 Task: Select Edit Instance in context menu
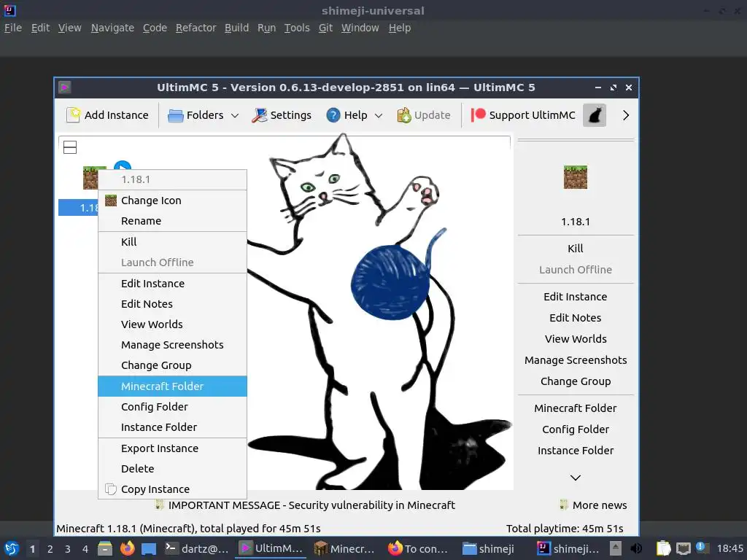(172, 284)
